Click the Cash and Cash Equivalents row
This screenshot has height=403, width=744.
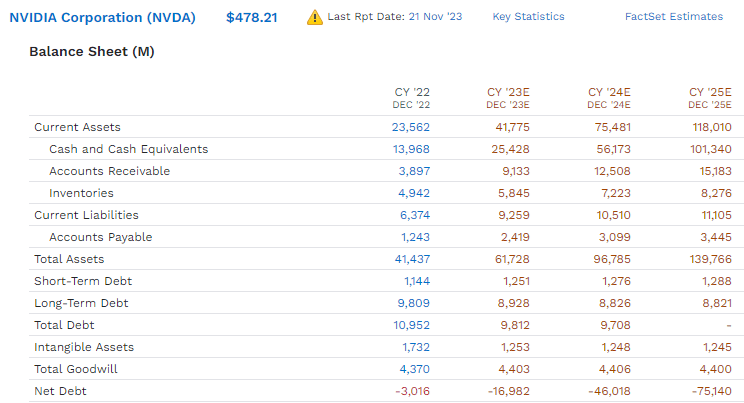coord(128,149)
